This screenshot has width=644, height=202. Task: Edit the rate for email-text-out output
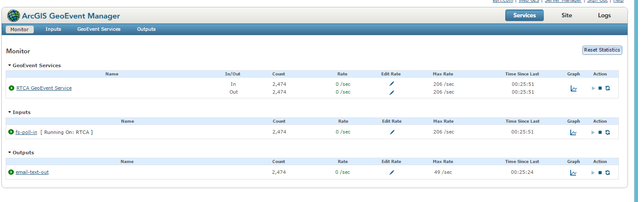(392, 172)
